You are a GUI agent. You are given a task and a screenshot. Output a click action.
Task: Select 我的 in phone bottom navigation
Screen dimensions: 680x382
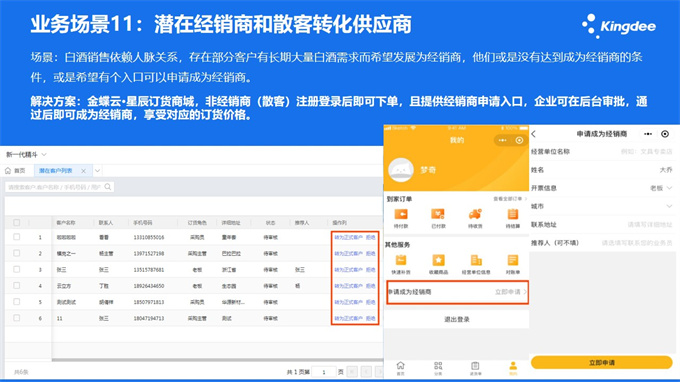513,368
